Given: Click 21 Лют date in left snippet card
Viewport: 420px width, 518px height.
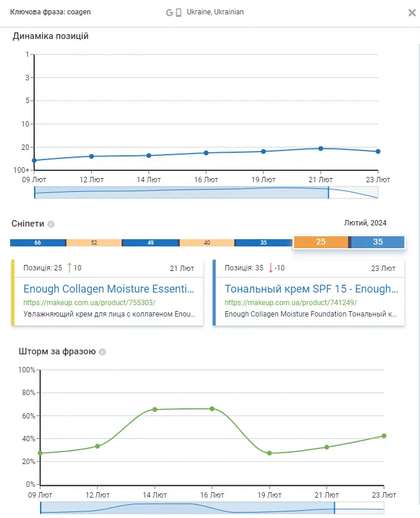Looking at the screenshot, I should (182, 269).
